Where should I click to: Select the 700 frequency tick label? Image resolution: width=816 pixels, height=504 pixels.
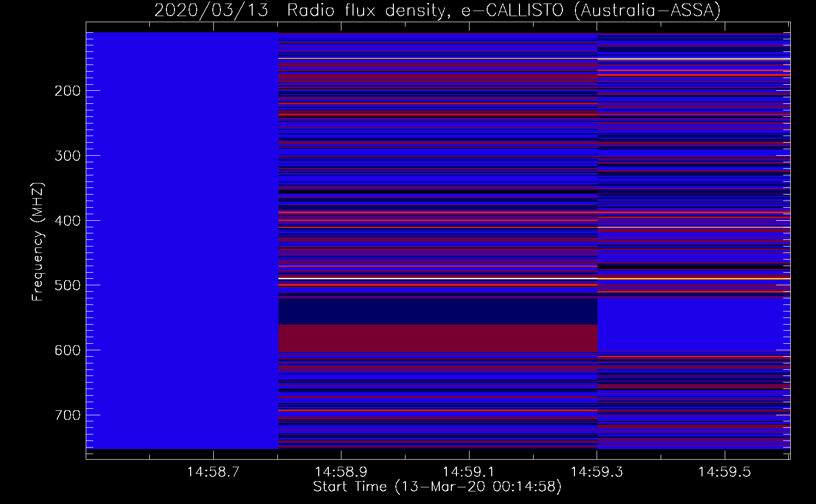point(68,415)
